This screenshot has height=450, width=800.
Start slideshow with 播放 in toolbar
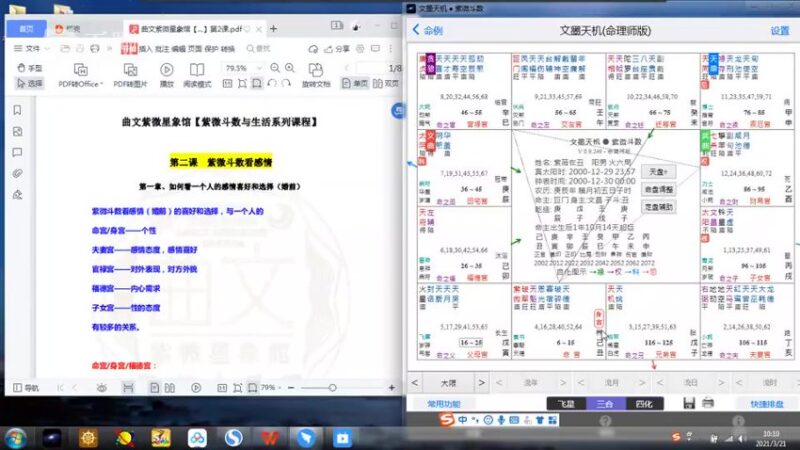tap(166, 76)
